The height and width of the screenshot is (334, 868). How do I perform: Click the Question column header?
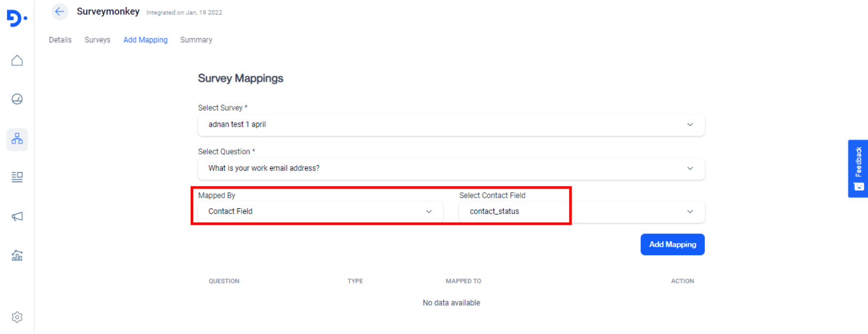click(x=224, y=281)
